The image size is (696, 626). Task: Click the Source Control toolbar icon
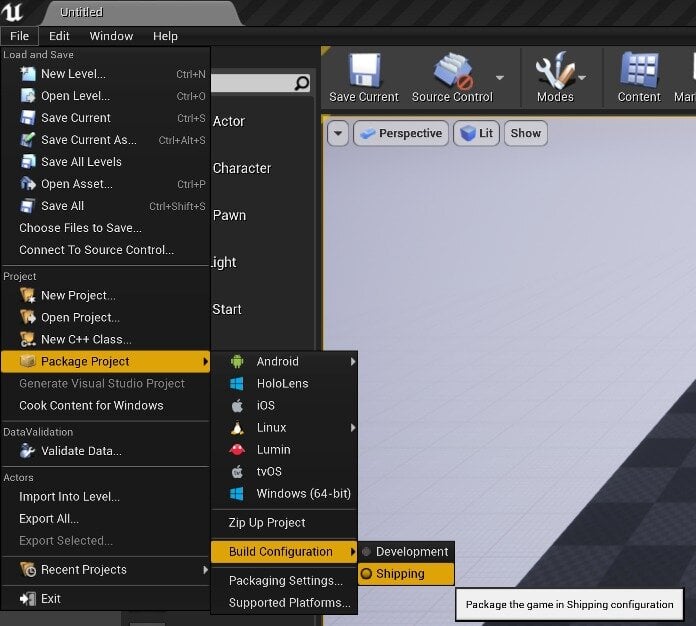(452, 71)
